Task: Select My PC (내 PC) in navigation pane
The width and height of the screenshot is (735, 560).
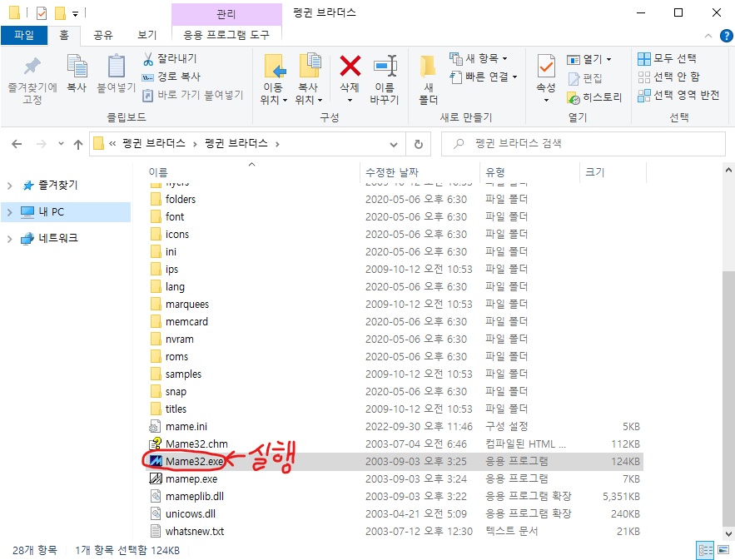Action: (66, 212)
